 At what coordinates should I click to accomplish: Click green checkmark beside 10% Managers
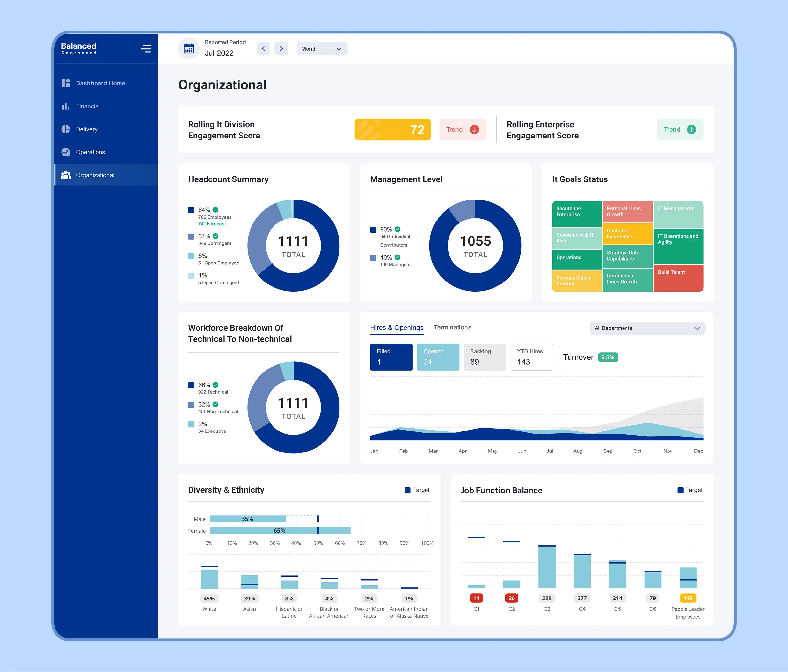(x=397, y=257)
